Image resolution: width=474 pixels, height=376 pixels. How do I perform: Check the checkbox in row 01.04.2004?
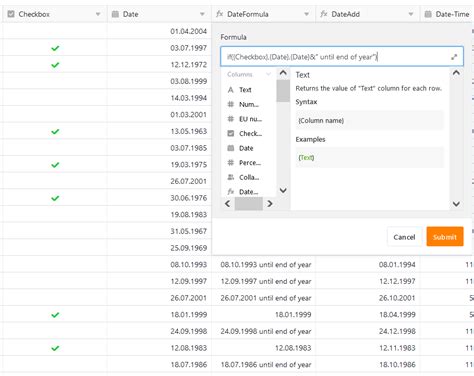pos(55,31)
